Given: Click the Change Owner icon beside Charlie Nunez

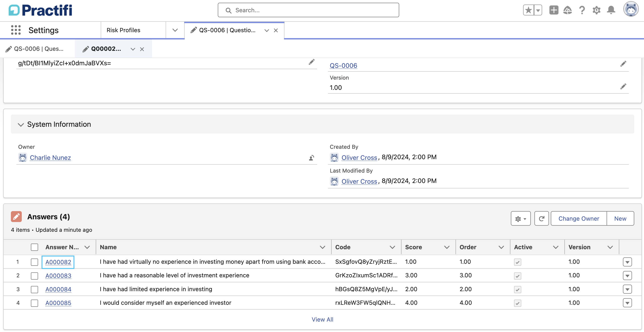Looking at the screenshot, I should tap(311, 158).
